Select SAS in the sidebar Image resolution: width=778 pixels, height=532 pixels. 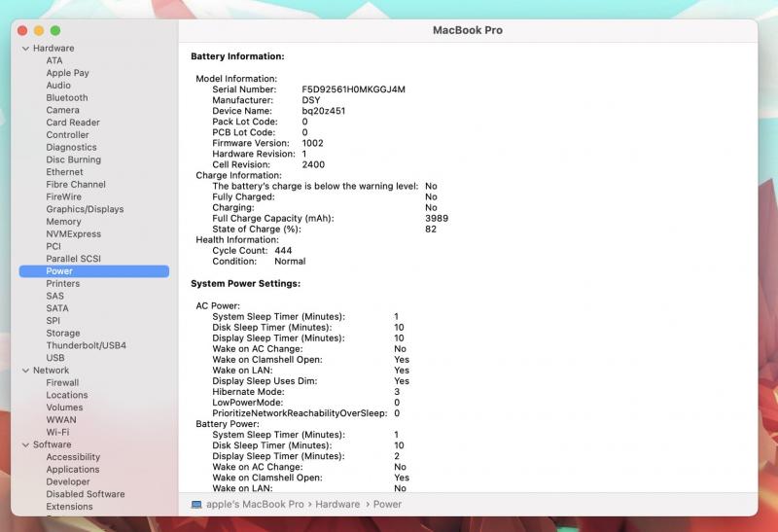54,297
